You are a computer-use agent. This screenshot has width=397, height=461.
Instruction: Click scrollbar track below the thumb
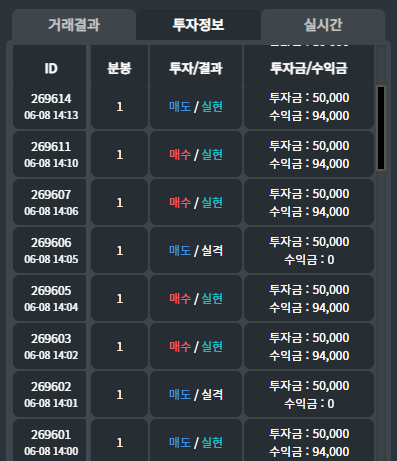(381, 315)
